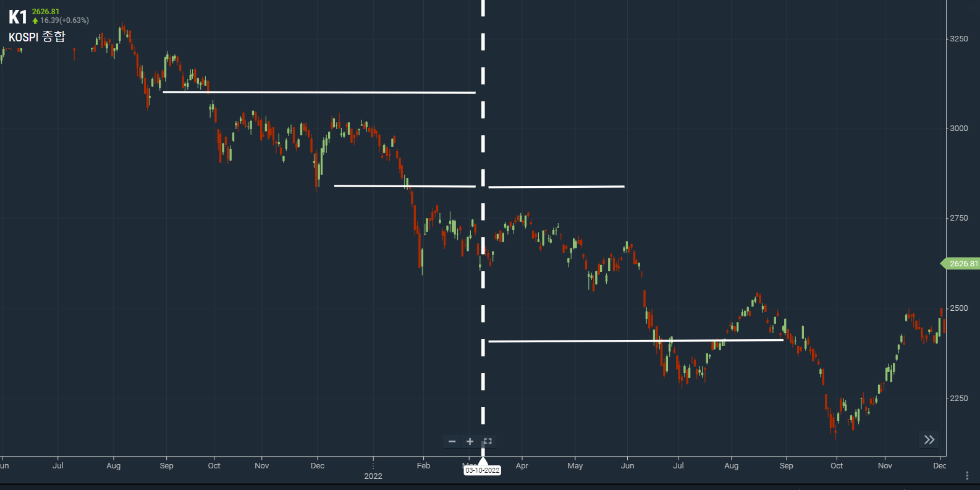Click the 3250 price axis label
This screenshot has width=980, height=490.
(x=959, y=38)
